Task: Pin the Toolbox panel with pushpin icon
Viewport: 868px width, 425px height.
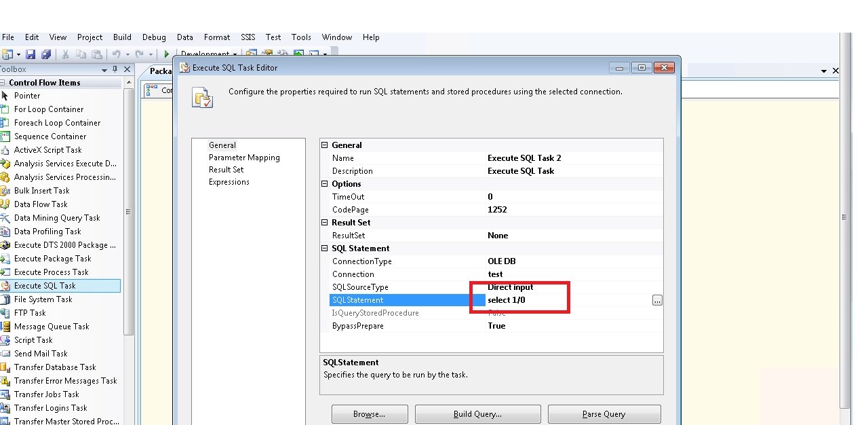Action: pyautogui.click(x=116, y=69)
